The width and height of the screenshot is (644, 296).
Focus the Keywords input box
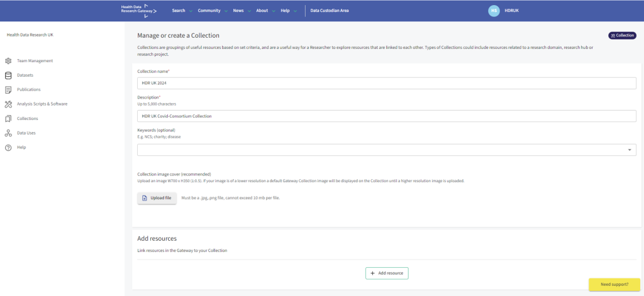(387, 150)
